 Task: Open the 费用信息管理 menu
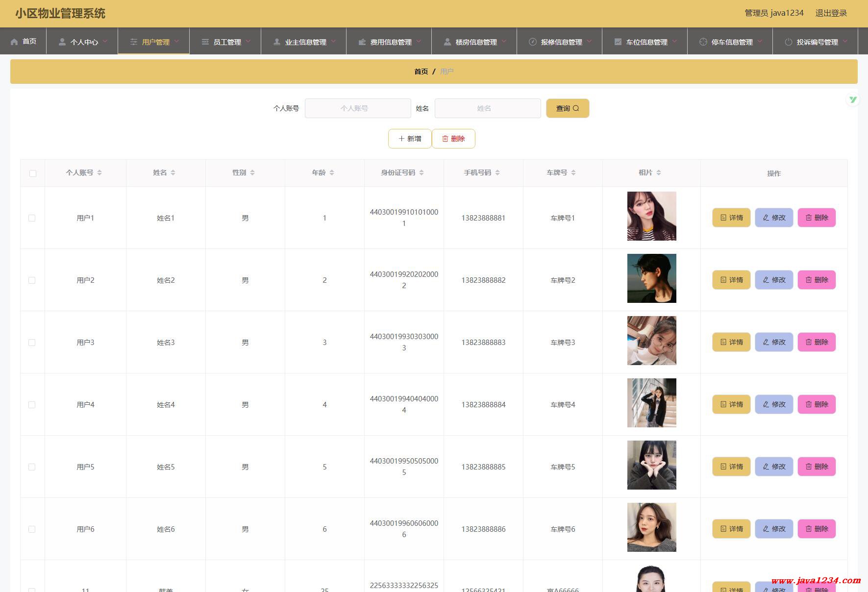[389, 42]
